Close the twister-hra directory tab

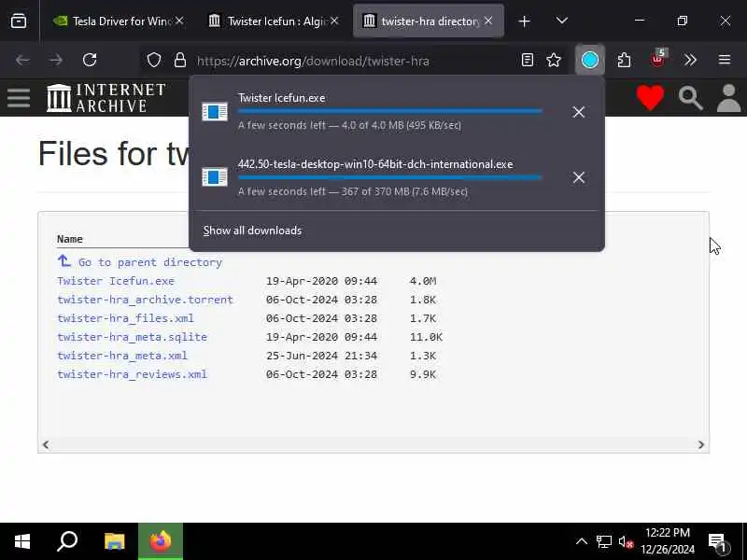click(488, 21)
